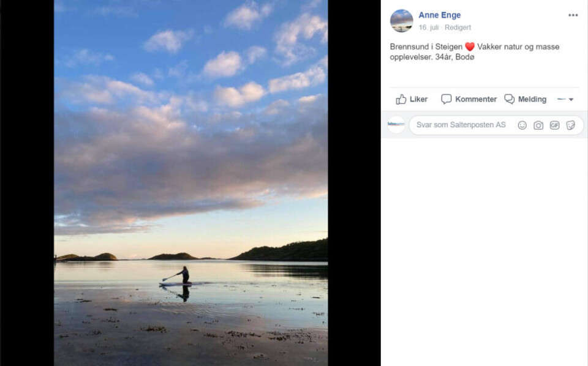The width and height of the screenshot is (588, 366).
Task: Click the Kommenter speech bubble icon
Action: [447, 99]
